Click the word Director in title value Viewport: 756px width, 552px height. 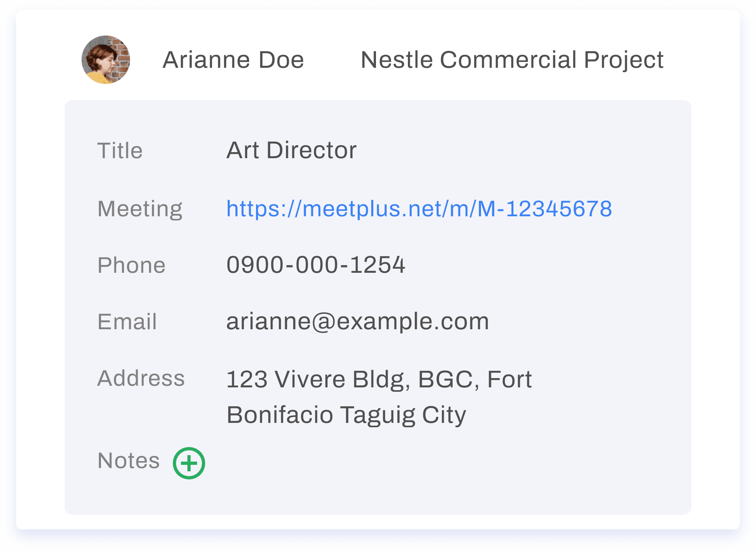click(x=311, y=150)
